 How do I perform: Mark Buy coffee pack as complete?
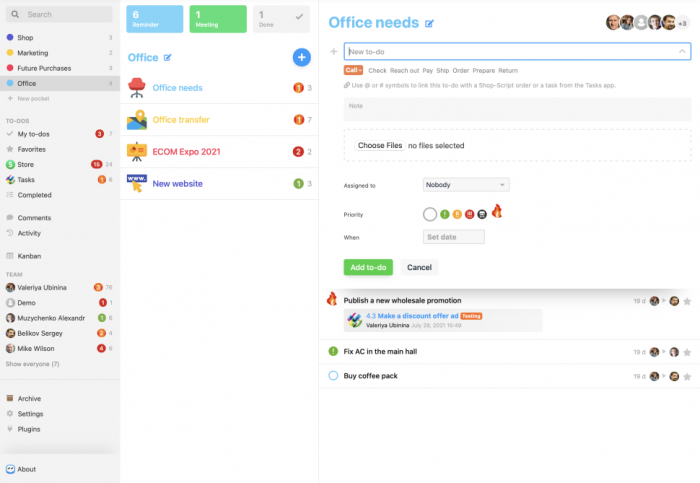(x=333, y=376)
